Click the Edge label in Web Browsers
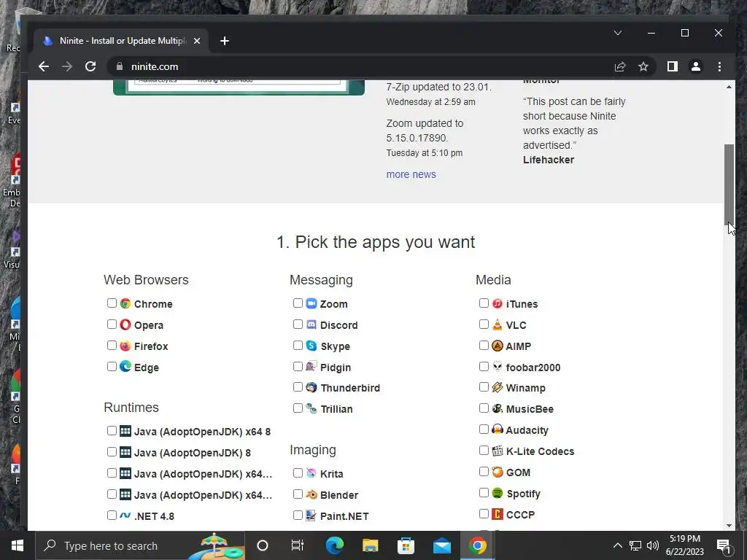This screenshot has height=560, width=747. (x=147, y=367)
